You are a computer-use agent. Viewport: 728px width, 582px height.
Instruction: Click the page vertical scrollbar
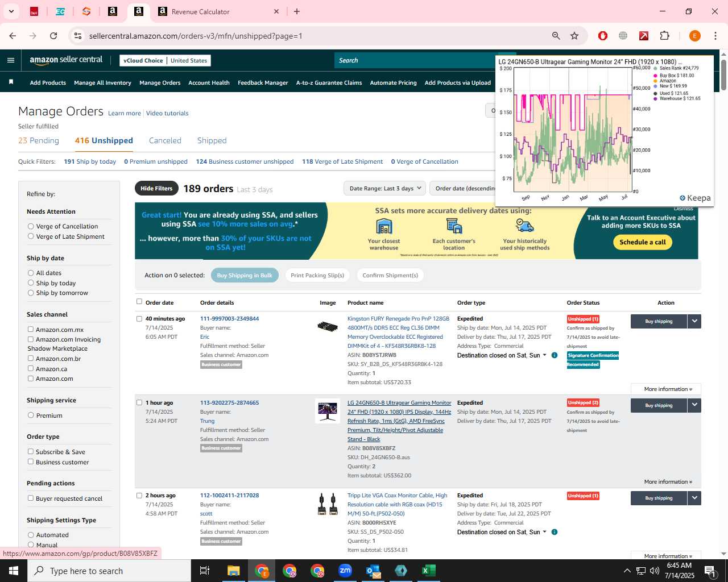723,74
